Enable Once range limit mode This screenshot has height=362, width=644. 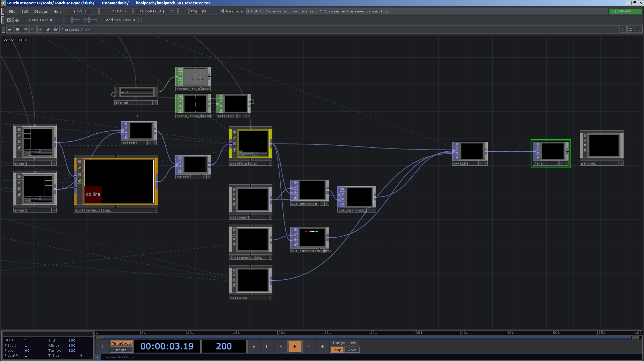[x=352, y=350]
